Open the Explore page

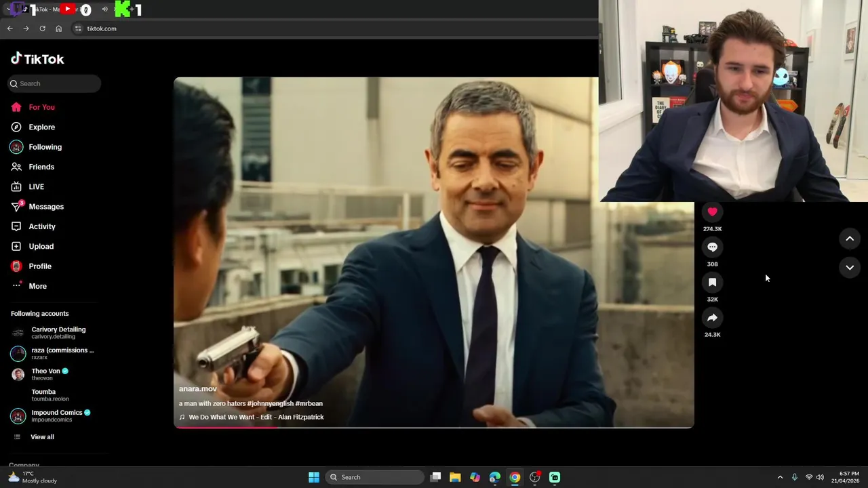33,127
